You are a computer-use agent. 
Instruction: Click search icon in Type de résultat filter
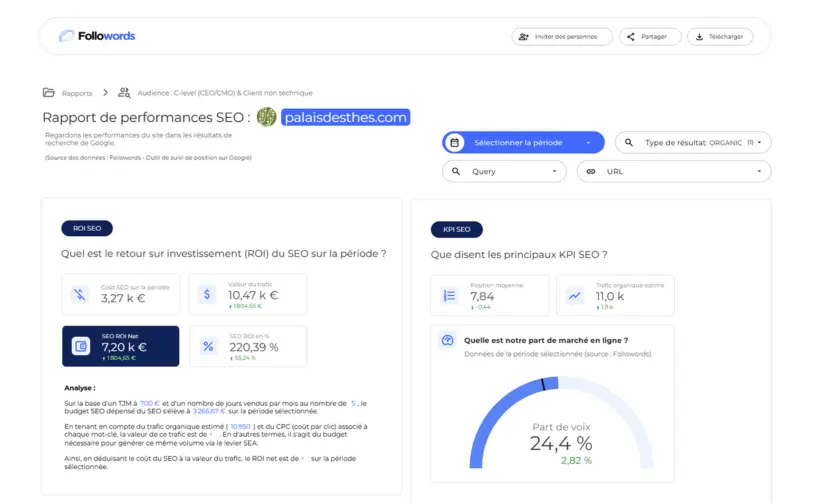click(629, 142)
